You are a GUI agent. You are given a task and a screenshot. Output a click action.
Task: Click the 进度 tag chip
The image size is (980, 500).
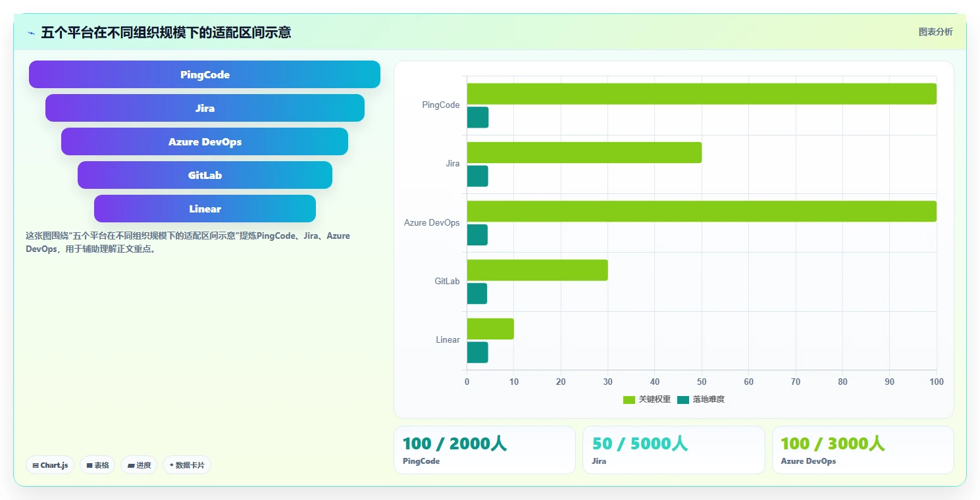(139, 465)
